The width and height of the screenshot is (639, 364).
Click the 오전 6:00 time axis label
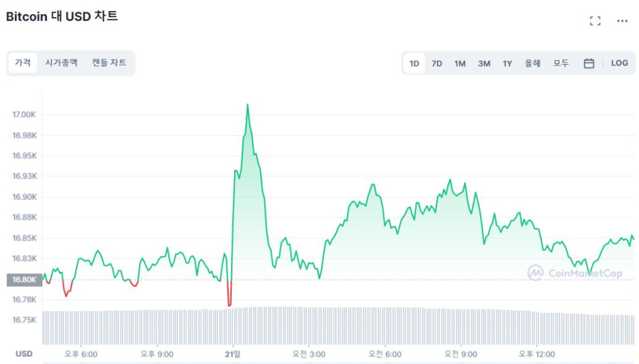[x=383, y=354]
